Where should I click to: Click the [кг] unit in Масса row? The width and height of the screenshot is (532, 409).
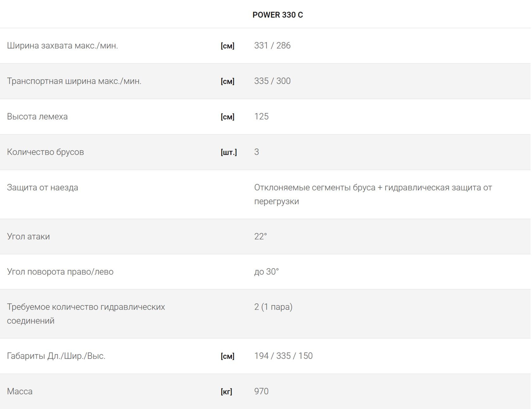[226, 392]
